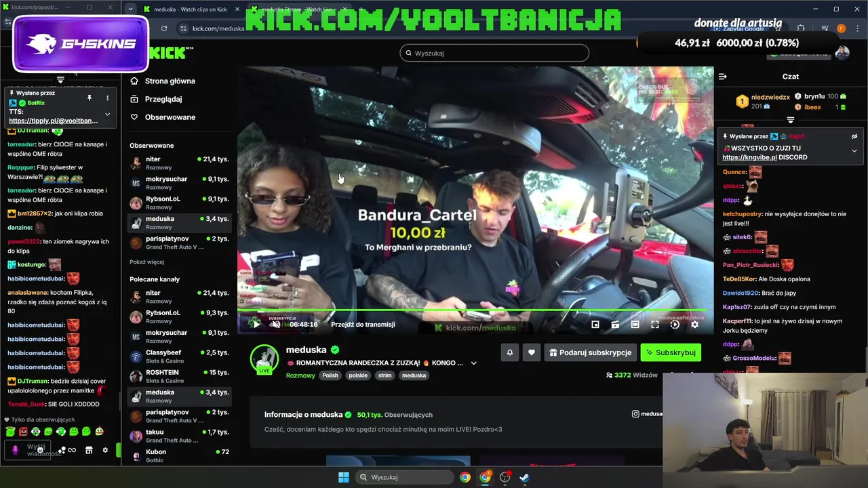Open the Rozmowy category link
This screenshot has height=488, width=868.
(x=300, y=375)
